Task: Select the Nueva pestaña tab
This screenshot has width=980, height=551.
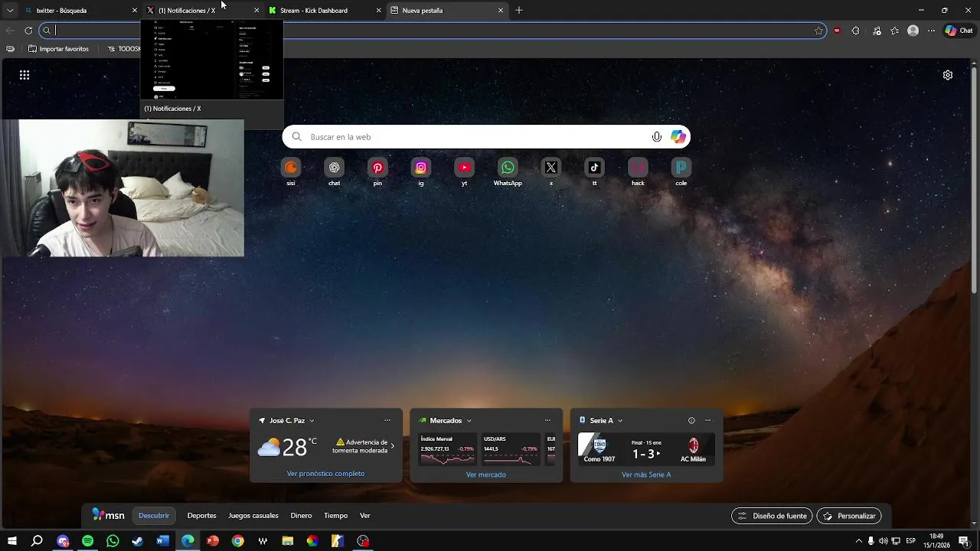Action: coord(447,11)
